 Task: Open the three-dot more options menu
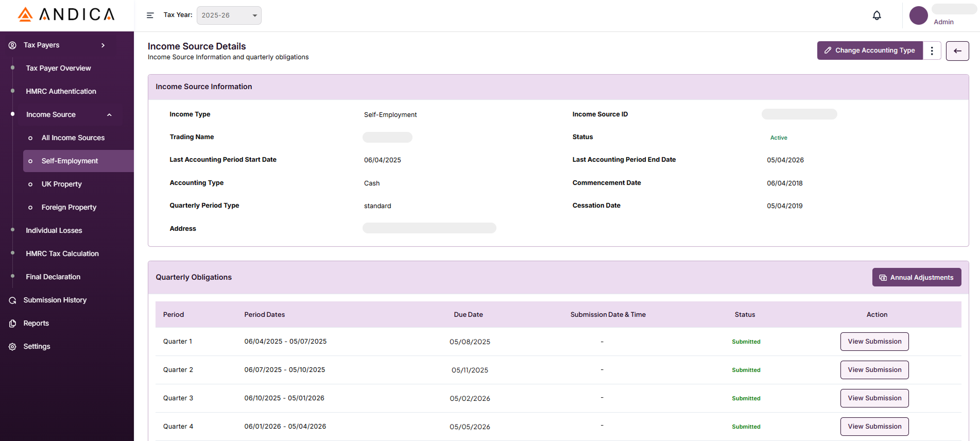(932, 50)
